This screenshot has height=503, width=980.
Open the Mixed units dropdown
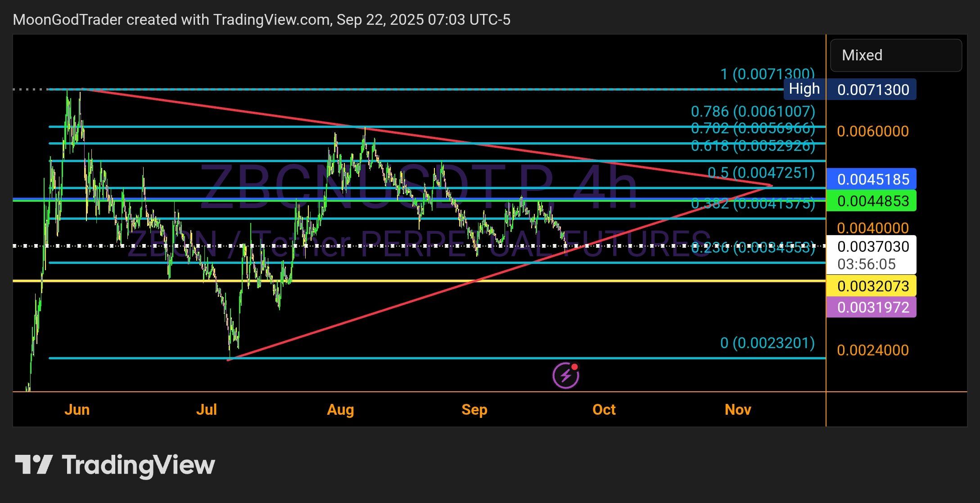pos(895,55)
